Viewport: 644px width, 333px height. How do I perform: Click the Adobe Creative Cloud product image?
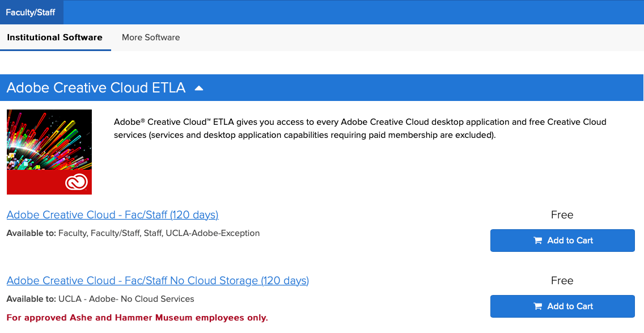[x=49, y=152]
